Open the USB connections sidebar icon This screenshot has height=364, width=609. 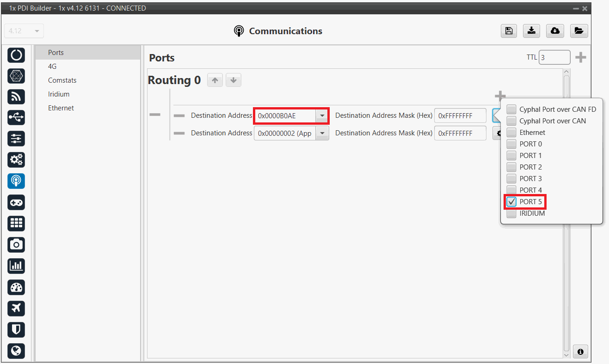tap(16, 118)
